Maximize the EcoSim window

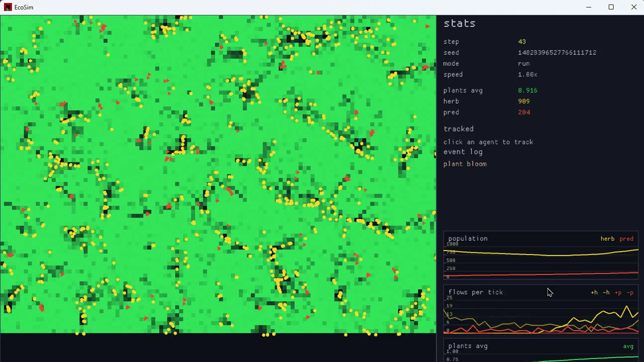click(x=611, y=7)
